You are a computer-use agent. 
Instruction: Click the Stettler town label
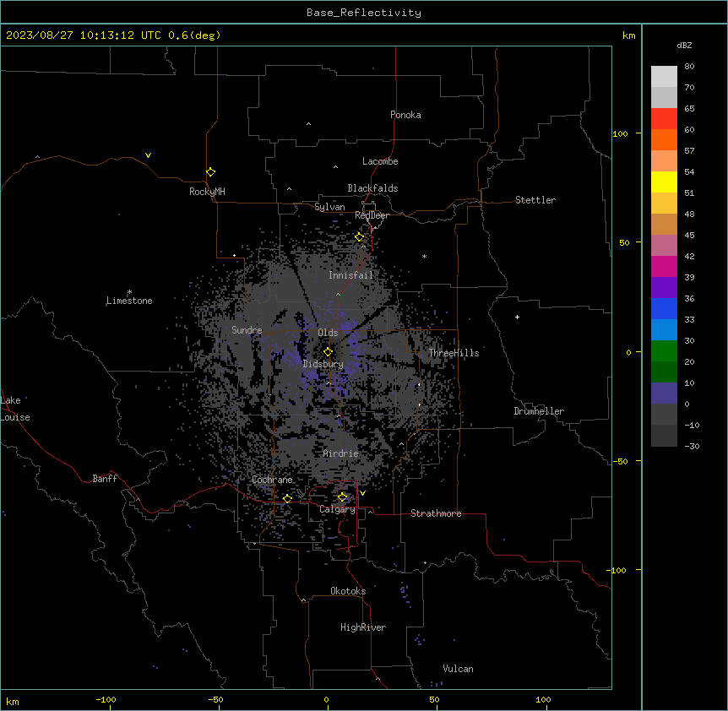click(x=535, y=200)
